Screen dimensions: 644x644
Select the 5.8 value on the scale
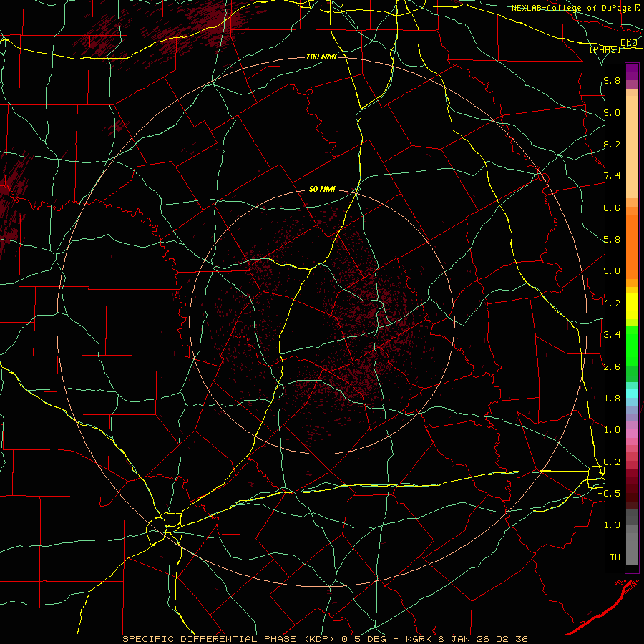(612, 240)
